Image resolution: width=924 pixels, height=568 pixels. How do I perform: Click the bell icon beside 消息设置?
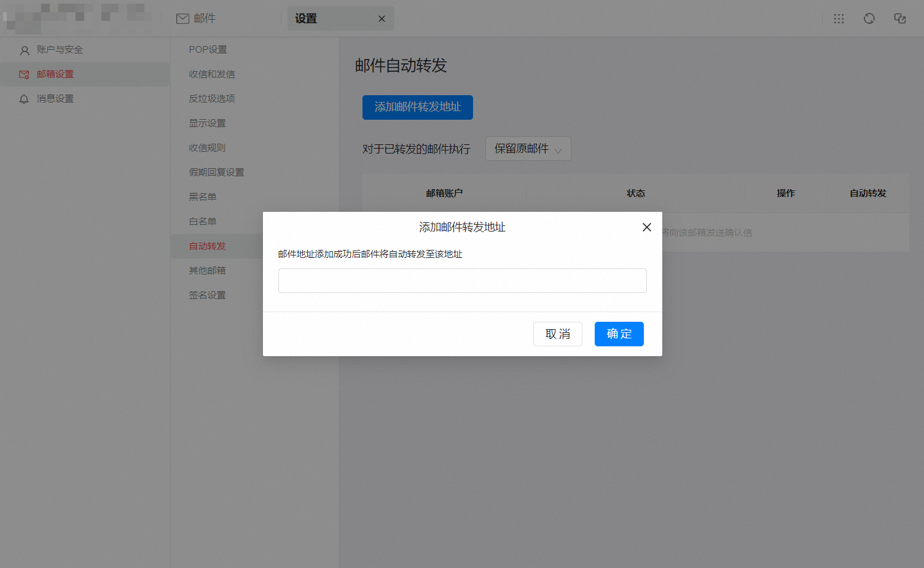click(x=24, y=99)
